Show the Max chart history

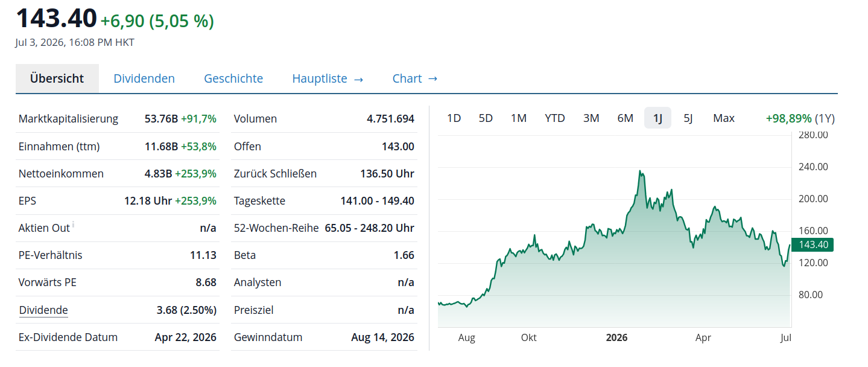[724, 118]
